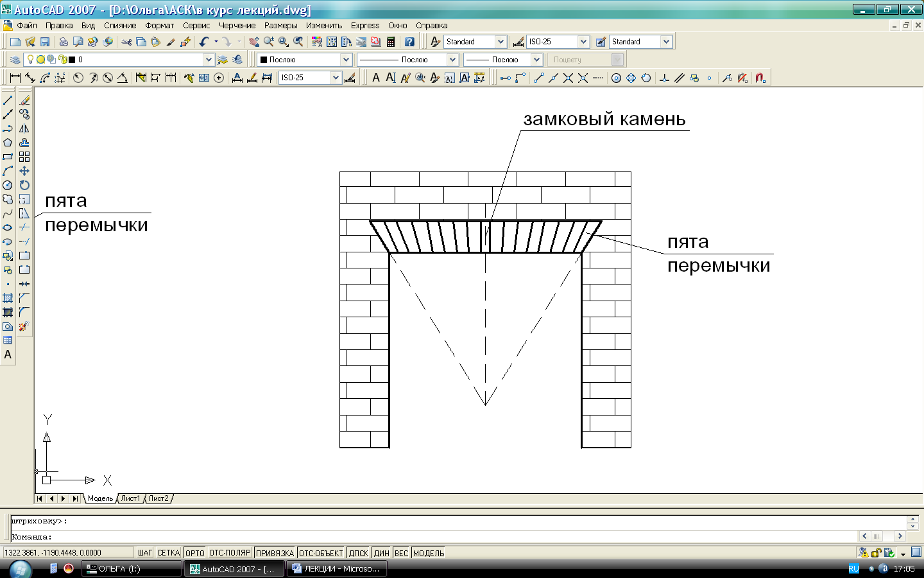The width and height of the screenshot is (924, 578).
Task: Open the Layer Properties Manager
Action: pos(15,60)
